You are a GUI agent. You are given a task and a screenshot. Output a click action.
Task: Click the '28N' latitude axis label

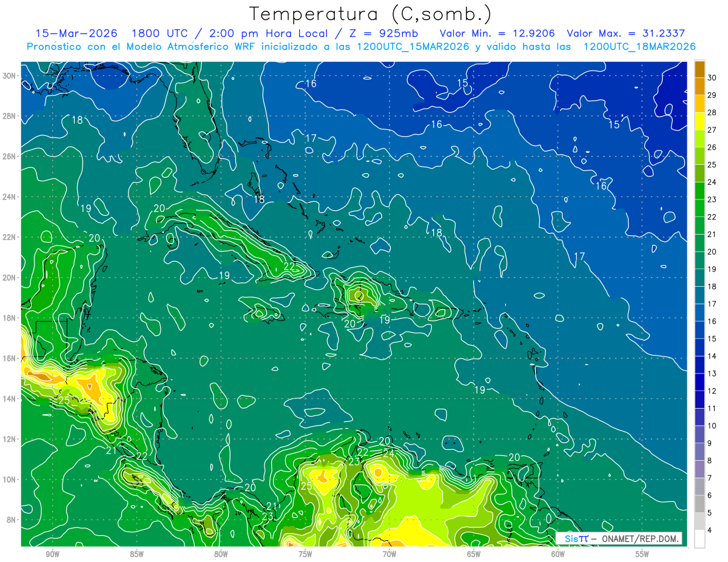point(9,116)
